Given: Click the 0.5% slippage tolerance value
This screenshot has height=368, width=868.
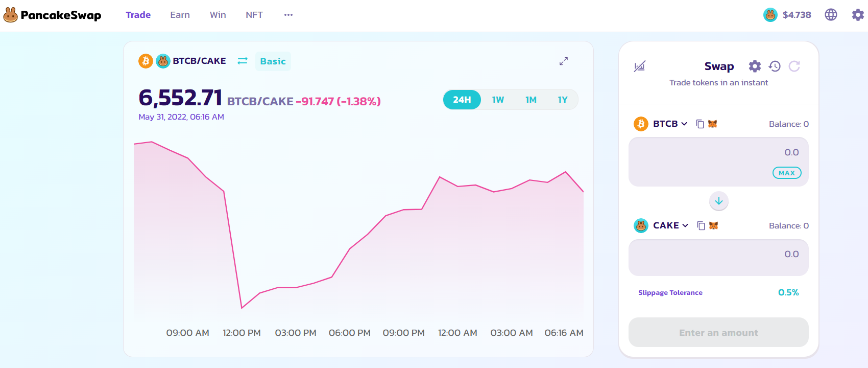Looking at the screenshot, I should (x=788, y=292).
